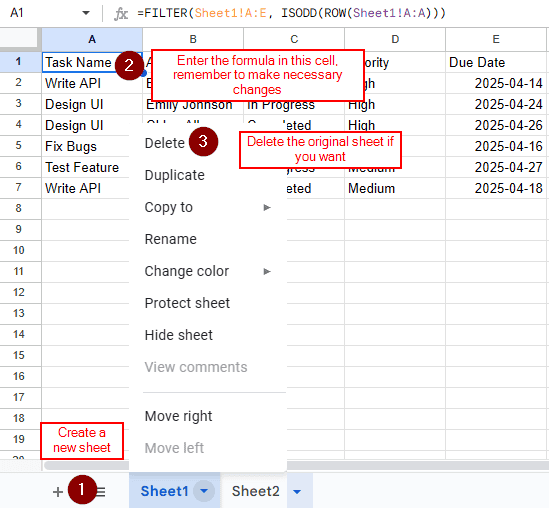Viewport: 549px width, 508px height.
Task: Choose Hide sheet option
Action: click(x=208, y=335)
